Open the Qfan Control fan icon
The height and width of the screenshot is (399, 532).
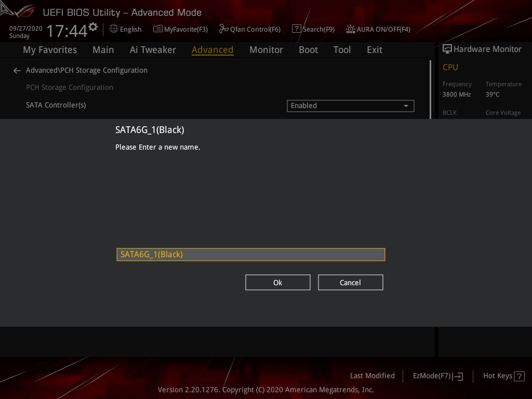click(223, 29)
